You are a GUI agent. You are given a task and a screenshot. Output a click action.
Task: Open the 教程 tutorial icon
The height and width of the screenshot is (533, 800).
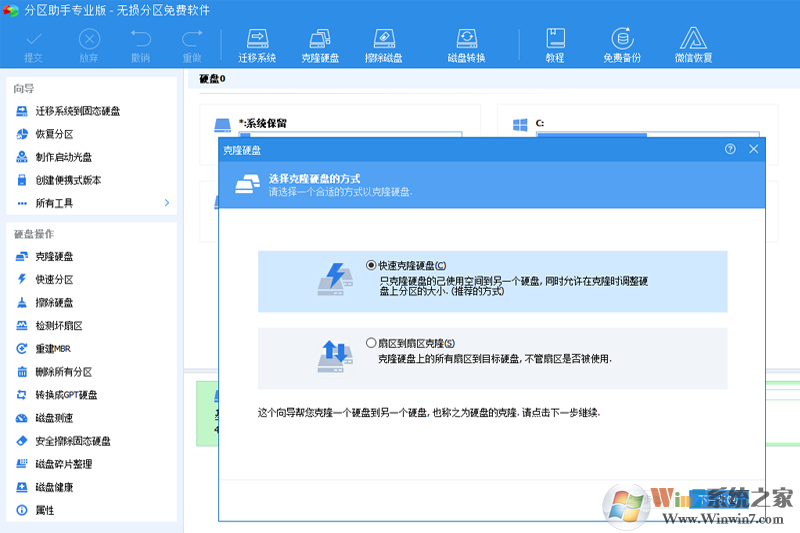tap(555, 46)
